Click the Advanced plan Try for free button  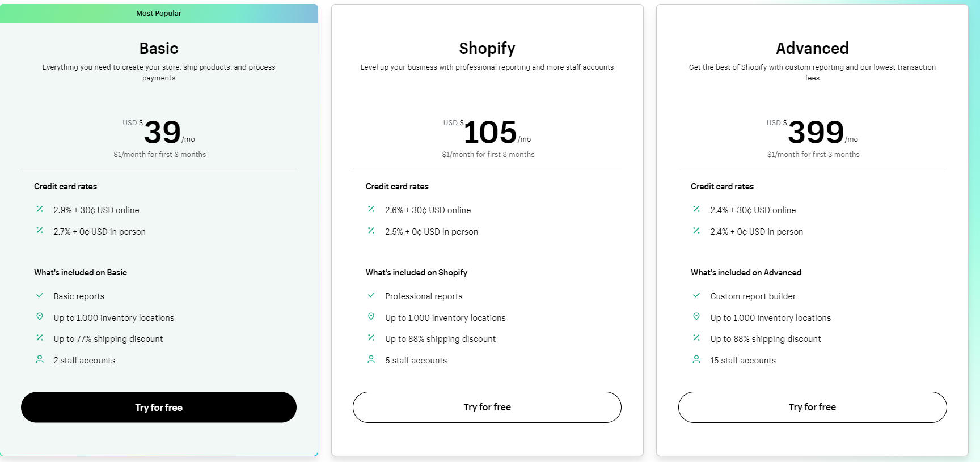[x=812, y=407]
